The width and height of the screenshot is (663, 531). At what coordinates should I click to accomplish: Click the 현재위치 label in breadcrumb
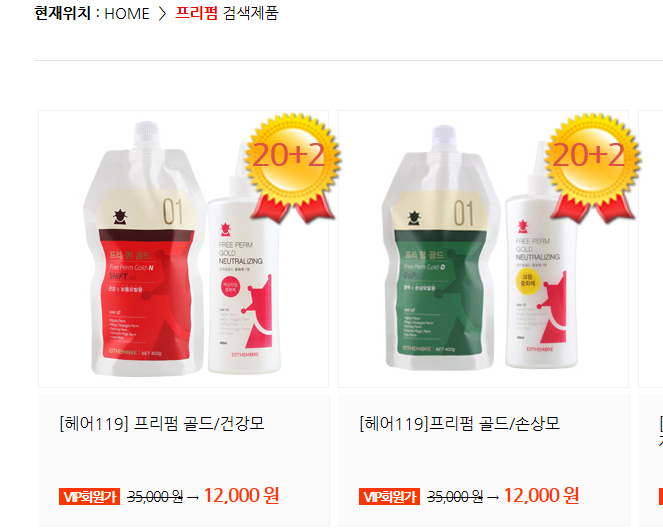pos(63,14)
